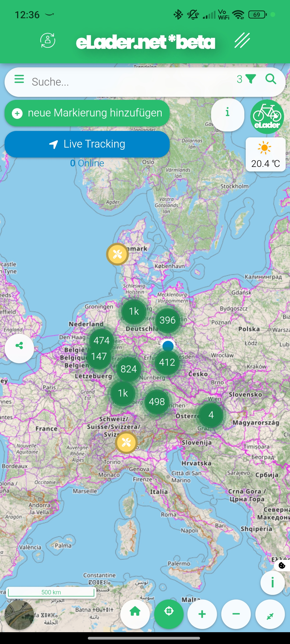Screen dimensions: 290x644
Task: Center map with crosshair locate button
Action: [x=169, y=614]
